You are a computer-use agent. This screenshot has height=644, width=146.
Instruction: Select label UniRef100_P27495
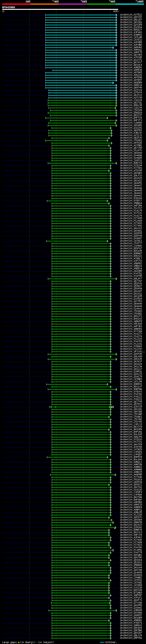(x=131, y=218)
